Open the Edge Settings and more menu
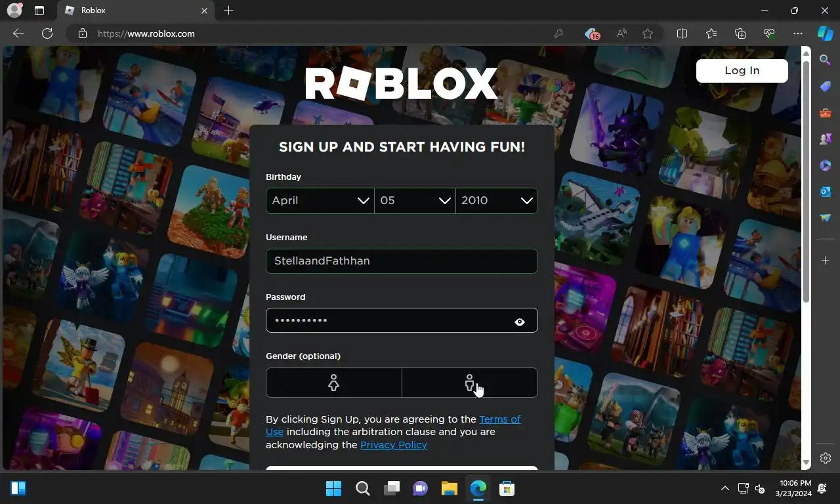 798,33
